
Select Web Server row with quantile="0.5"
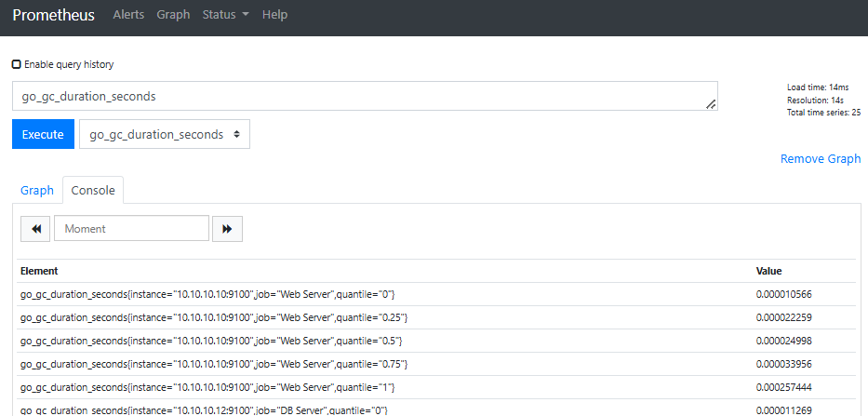435,341
